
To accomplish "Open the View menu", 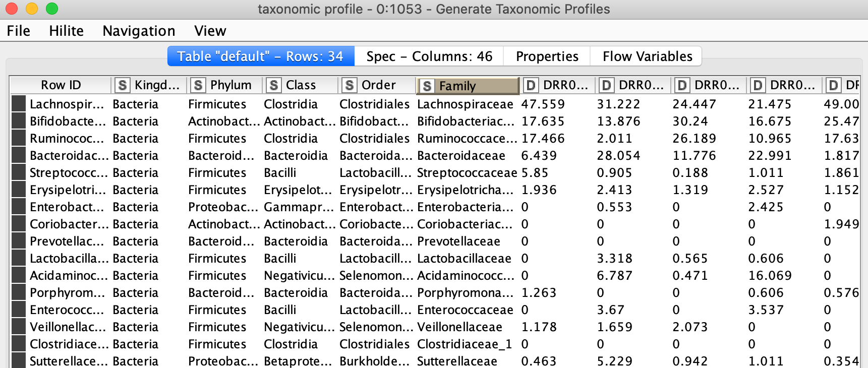I will coord(210,31).
